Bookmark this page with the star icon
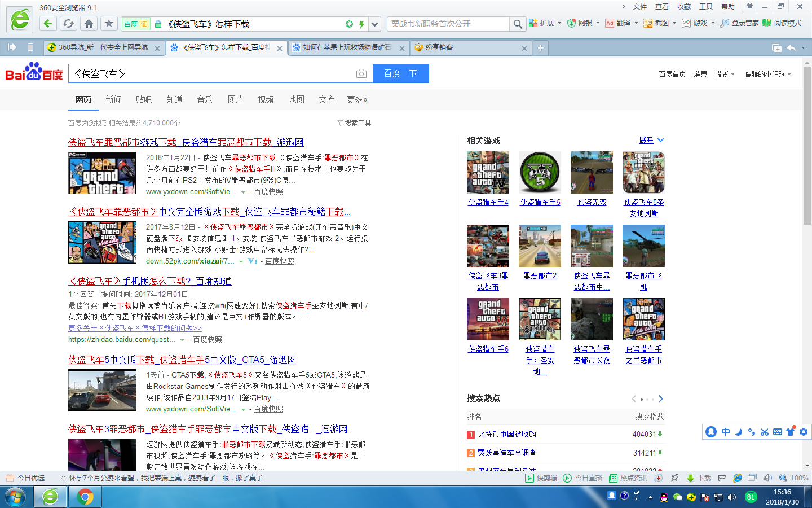 (109, 24)
